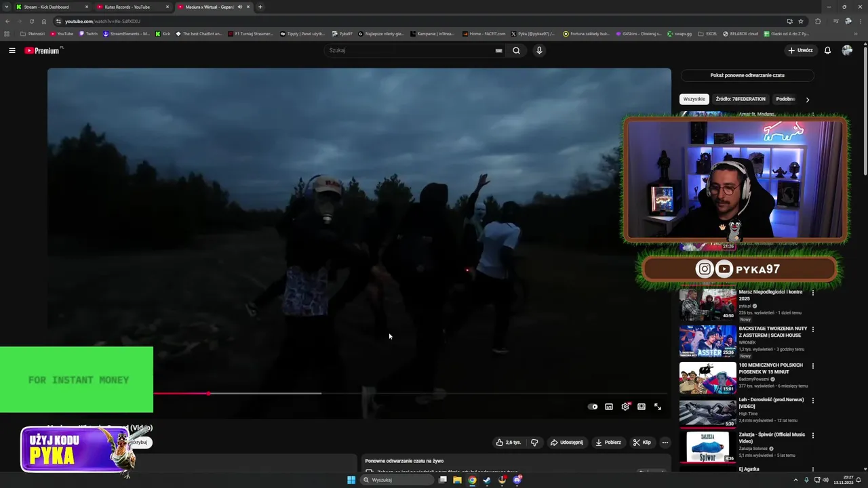
Task: Open the Kick bookmark
Action: point(163,33)
